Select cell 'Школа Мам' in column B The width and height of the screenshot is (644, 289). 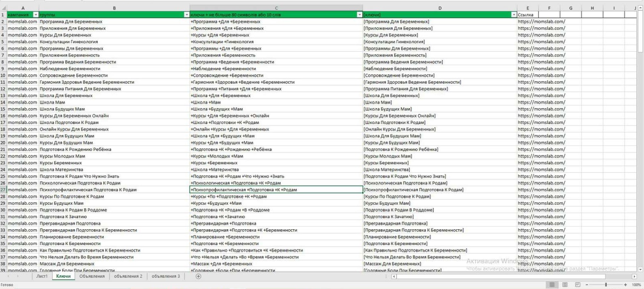(114, 102)
